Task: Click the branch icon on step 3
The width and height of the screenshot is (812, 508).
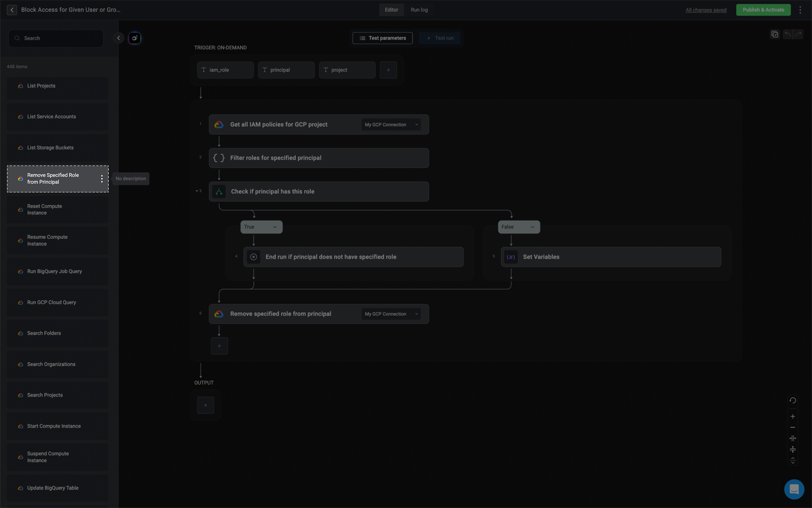Action: pyautogui.click(x=219, y=191)
